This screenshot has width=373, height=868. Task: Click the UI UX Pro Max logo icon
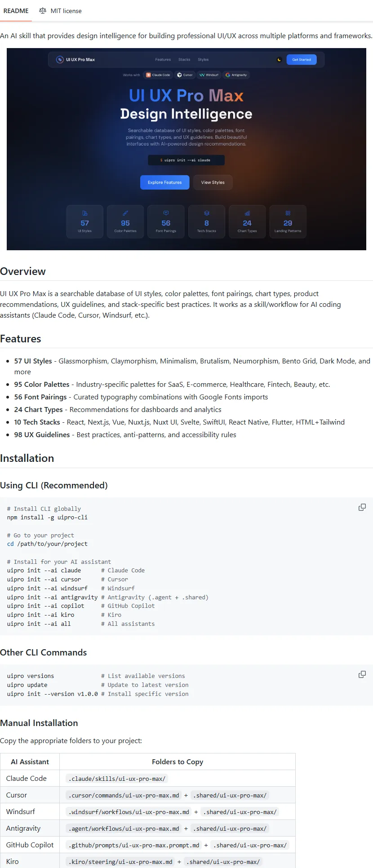tap(60, 59)
